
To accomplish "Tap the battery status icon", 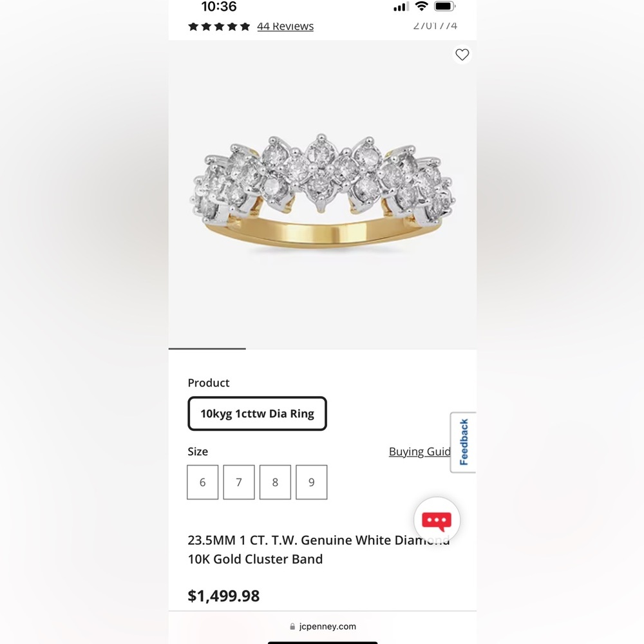I will tap(445, 6).
